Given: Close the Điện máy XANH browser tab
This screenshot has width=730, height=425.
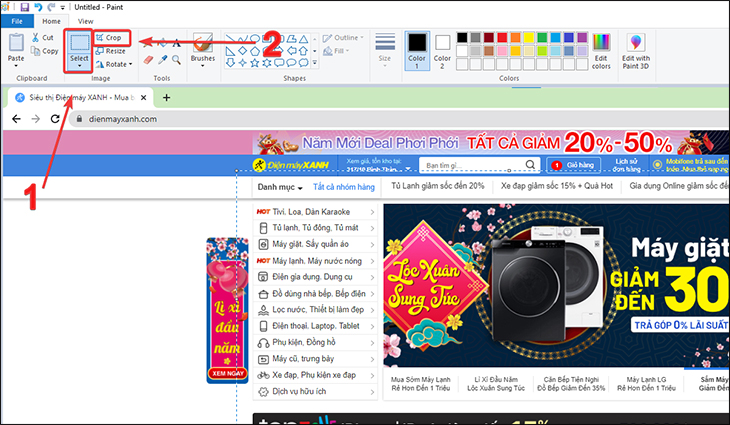Looking at the screenshot, I should pos(143,97).
